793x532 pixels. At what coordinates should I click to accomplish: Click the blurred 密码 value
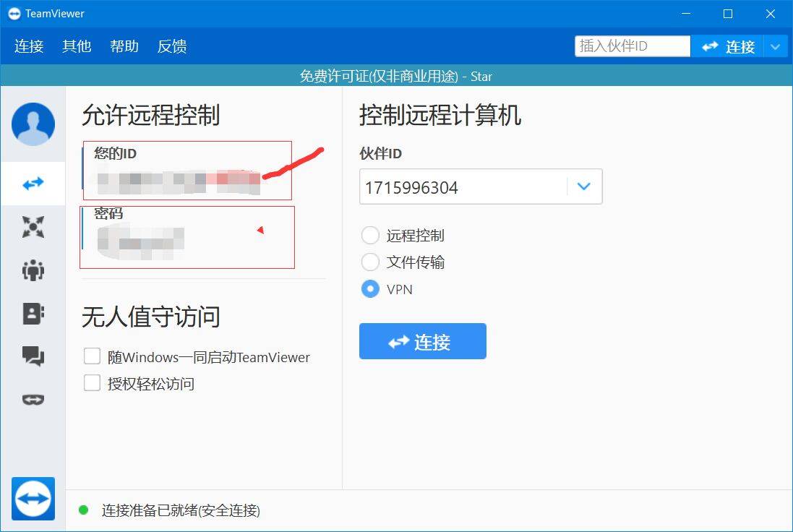tap(140, 244)
